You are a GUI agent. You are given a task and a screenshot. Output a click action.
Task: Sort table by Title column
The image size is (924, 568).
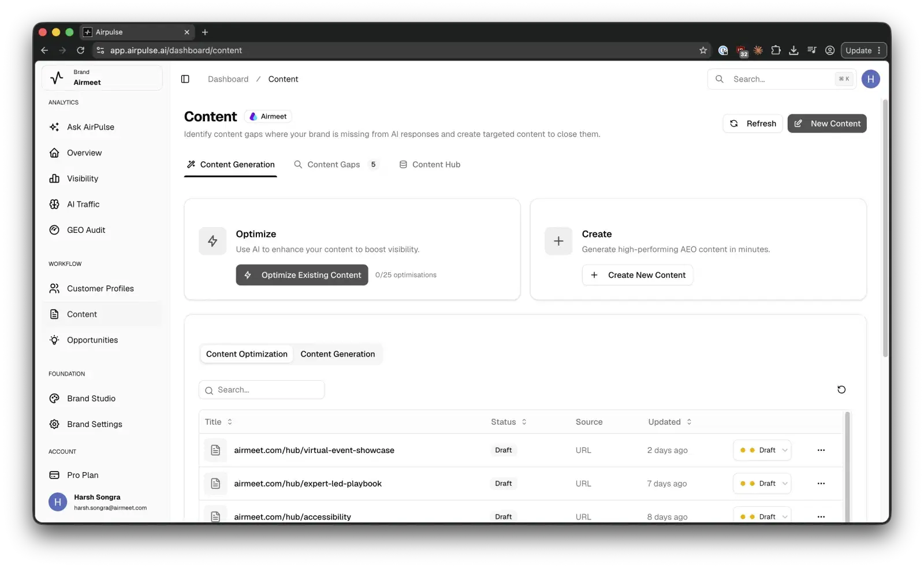(x=219, y=422)
